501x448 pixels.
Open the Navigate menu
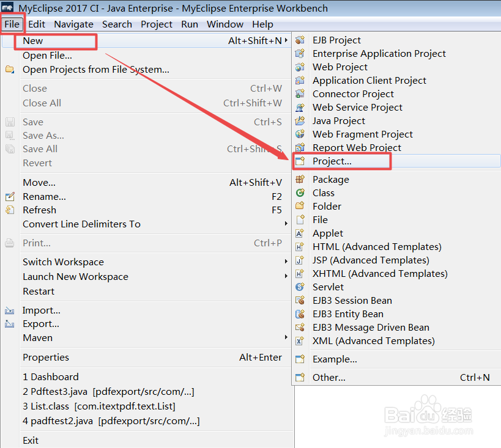click(x=74, y=24)
